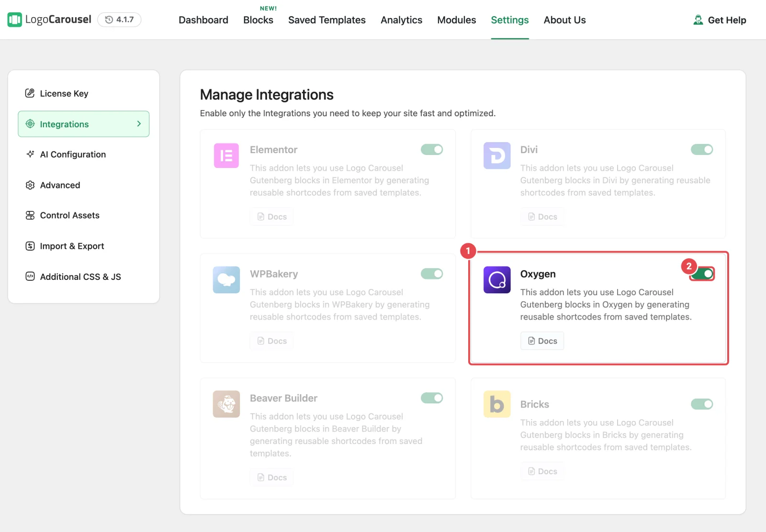Open Docs for Oxygen
Image resolution: width=766 pixels, height=532 pixels.
542,341
